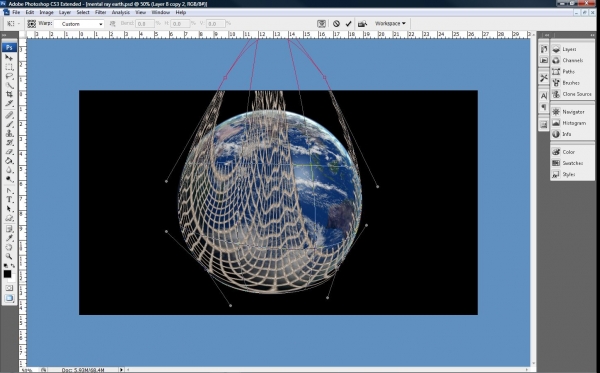The image size is (600, 373).
Task: Select the Move tool
Action: tap(9, 58)
